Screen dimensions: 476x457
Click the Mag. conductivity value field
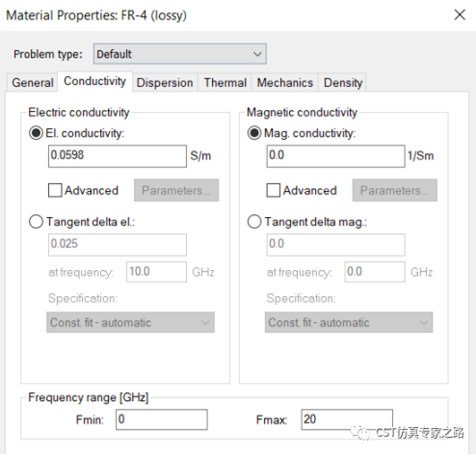point(335,156)
